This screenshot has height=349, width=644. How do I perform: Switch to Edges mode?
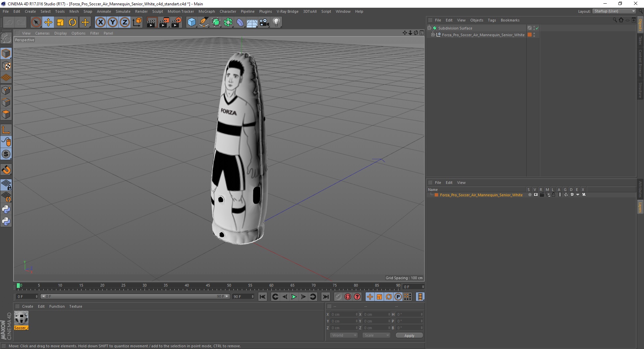click(6, 102)
